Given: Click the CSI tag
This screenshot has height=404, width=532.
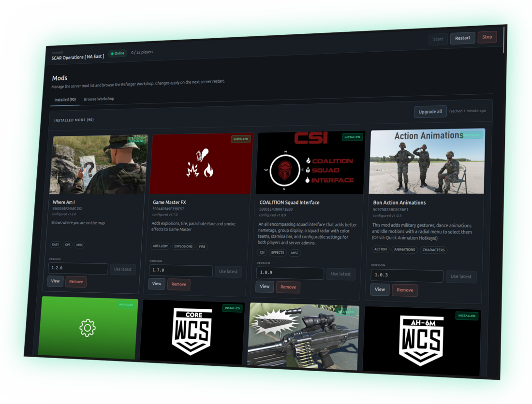Looking at the screenshot, I should point(262,252).
